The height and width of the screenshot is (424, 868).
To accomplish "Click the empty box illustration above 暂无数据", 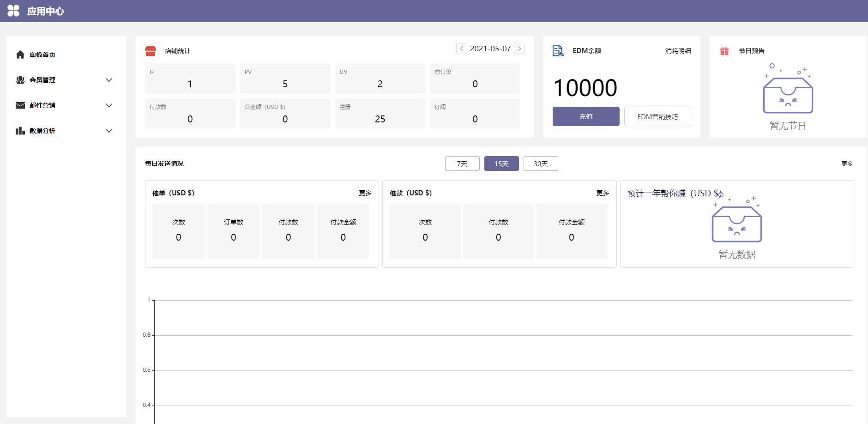I will [x=737, y=218].
